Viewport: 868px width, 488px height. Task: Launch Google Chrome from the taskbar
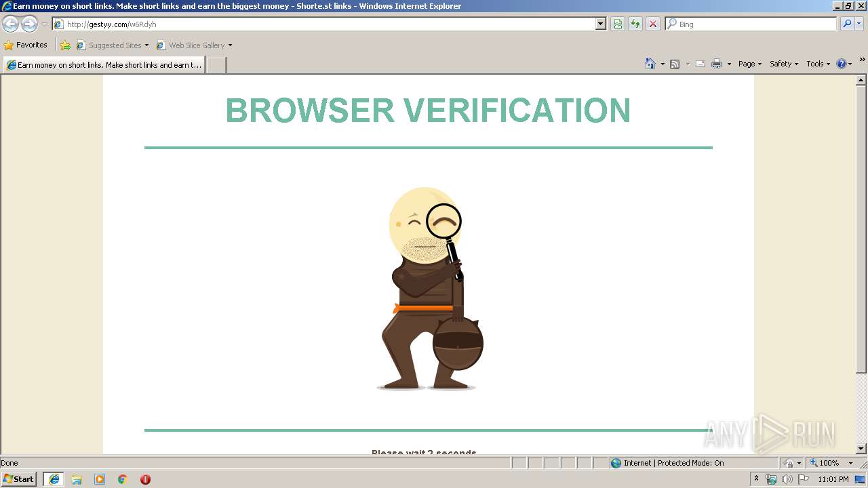(x=123, y=479)
